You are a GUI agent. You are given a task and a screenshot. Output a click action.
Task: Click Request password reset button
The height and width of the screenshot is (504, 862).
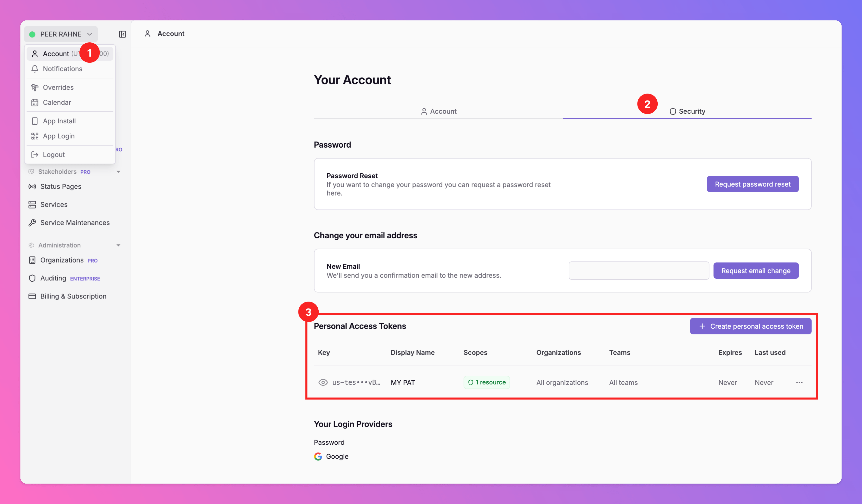coord(753,184)
